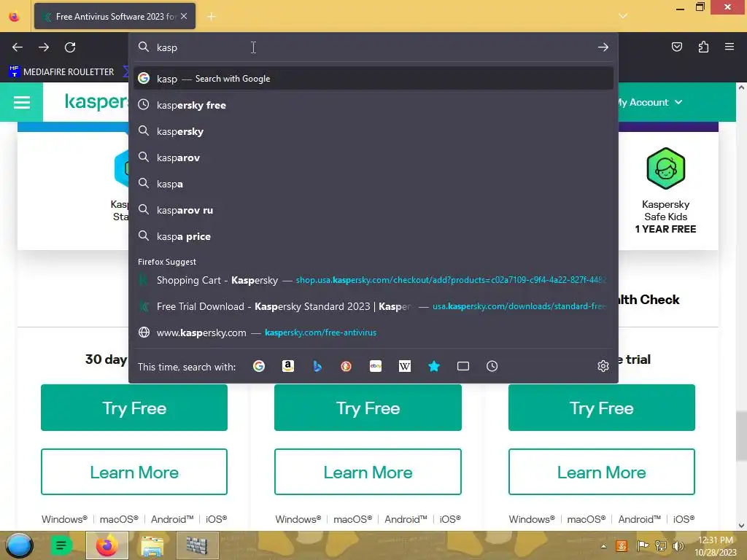Viewport: 747px width, 560px height.
Task: Expand the My Account dropdown
Action: [649, 102]
